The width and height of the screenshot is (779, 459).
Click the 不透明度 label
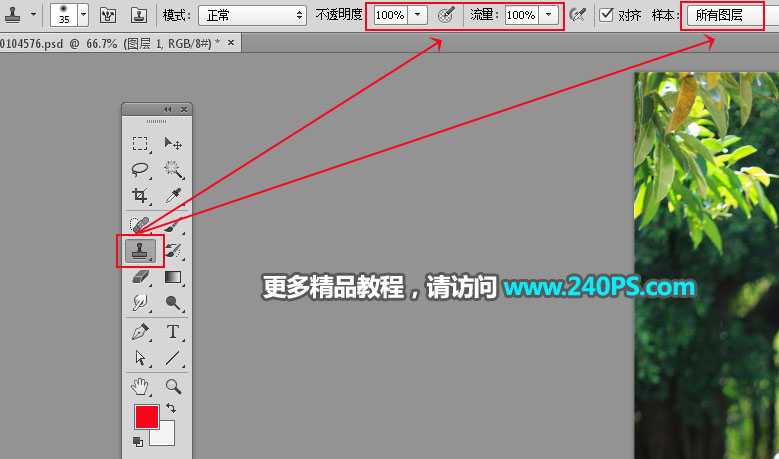click(x=338, y=15)
